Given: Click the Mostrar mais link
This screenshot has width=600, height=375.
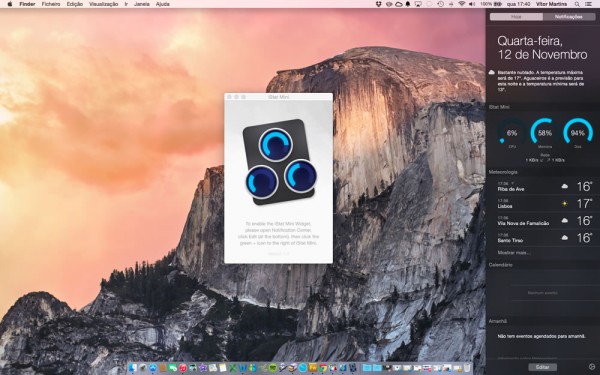Looking at the screenshot, I should point(514,253).
